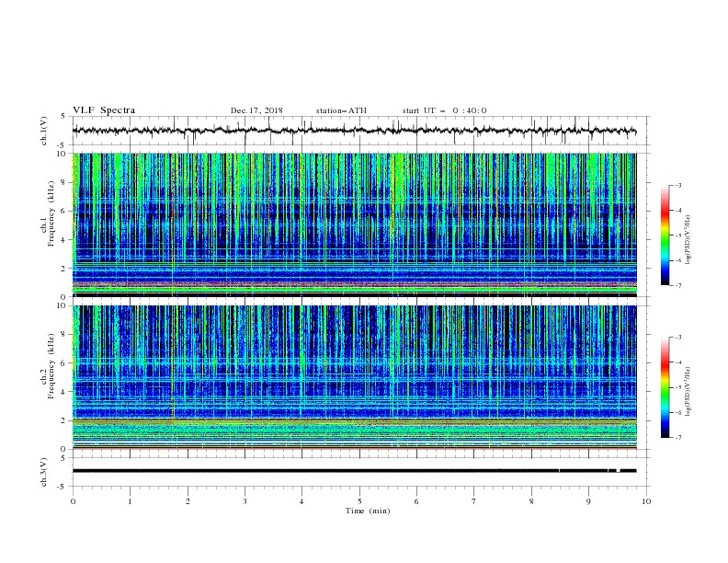Click the 8 minute tick on time axis
Viewport: 728px width, 563px height.
[531, 501]
